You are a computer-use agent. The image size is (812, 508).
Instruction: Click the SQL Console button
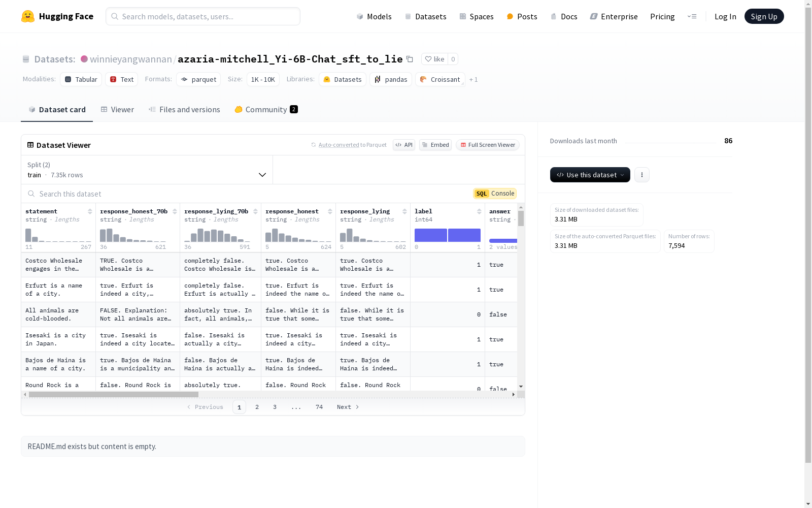(x=495, y=194)
